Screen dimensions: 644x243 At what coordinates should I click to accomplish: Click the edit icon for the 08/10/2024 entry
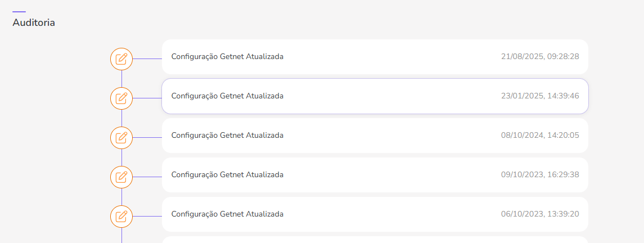pyautogui.click(x=121, y=137)
